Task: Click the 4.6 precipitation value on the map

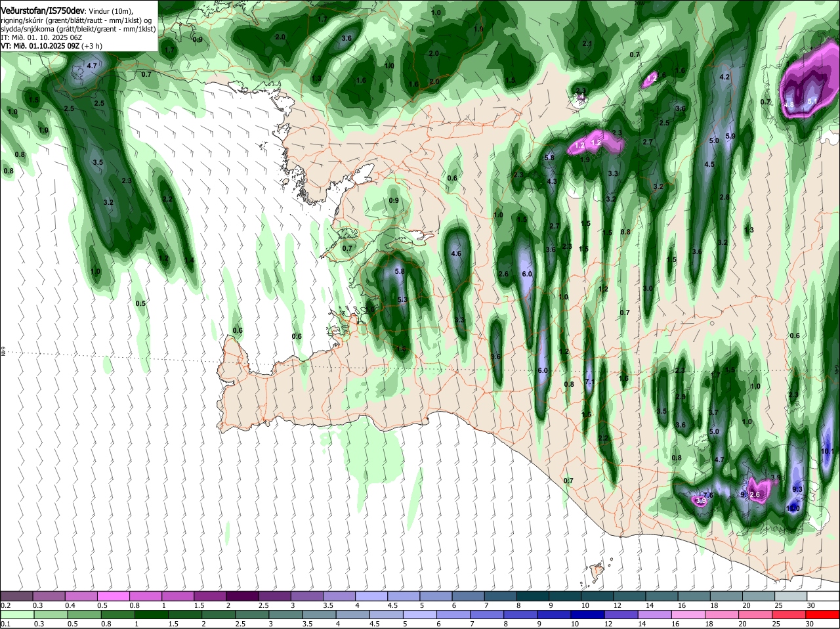Action: 457,253
